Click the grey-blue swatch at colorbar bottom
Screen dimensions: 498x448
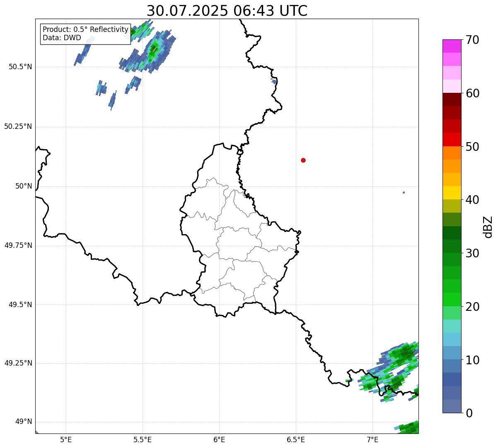click(x=452, y=406)
